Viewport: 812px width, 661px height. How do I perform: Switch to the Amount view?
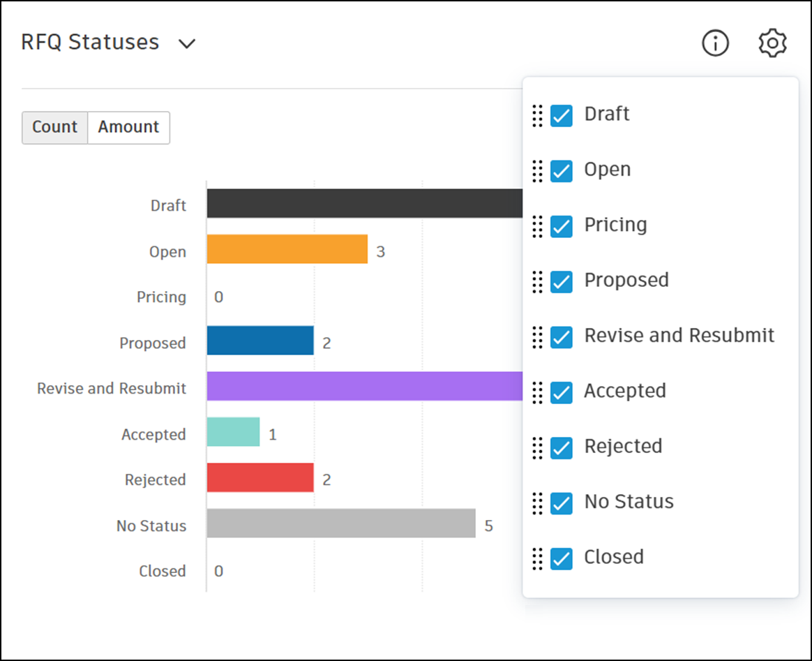128,128
